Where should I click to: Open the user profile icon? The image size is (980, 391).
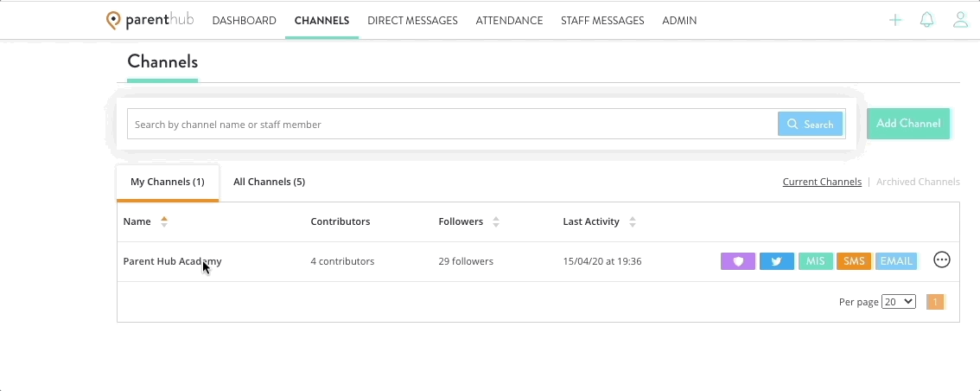[960, 20]
